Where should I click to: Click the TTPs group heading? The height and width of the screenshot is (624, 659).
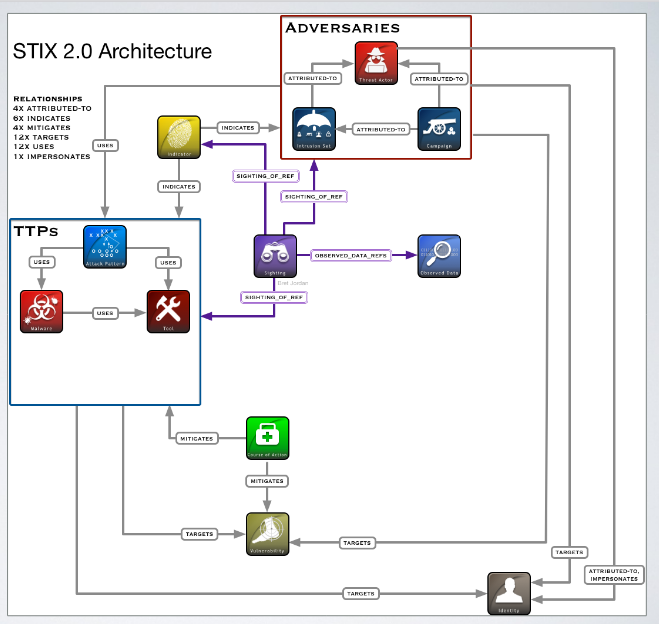36,231
